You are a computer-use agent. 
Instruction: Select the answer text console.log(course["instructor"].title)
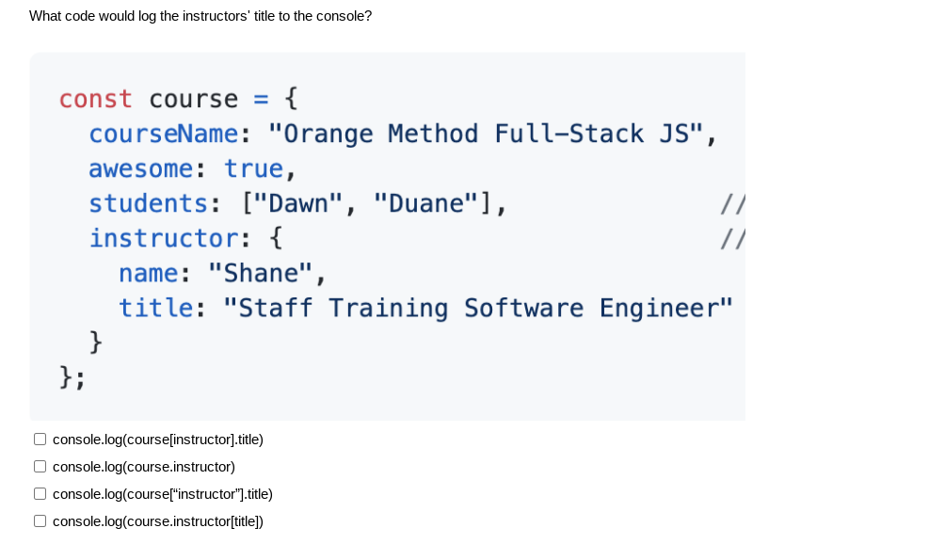point(162,494)
